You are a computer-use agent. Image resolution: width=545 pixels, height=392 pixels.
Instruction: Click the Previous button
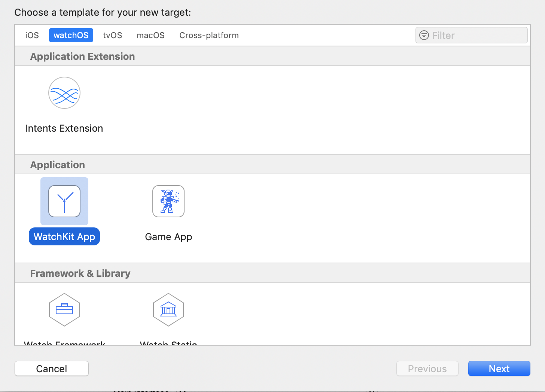tap(427, 368)
